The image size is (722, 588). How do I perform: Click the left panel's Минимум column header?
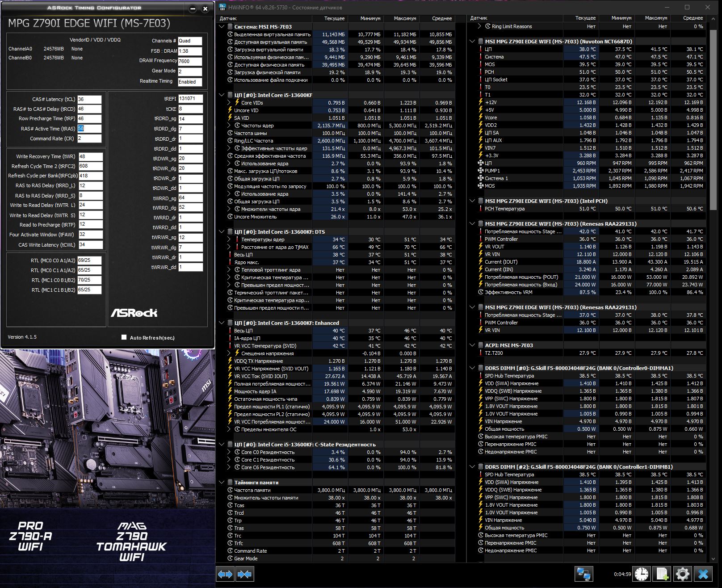365,18
